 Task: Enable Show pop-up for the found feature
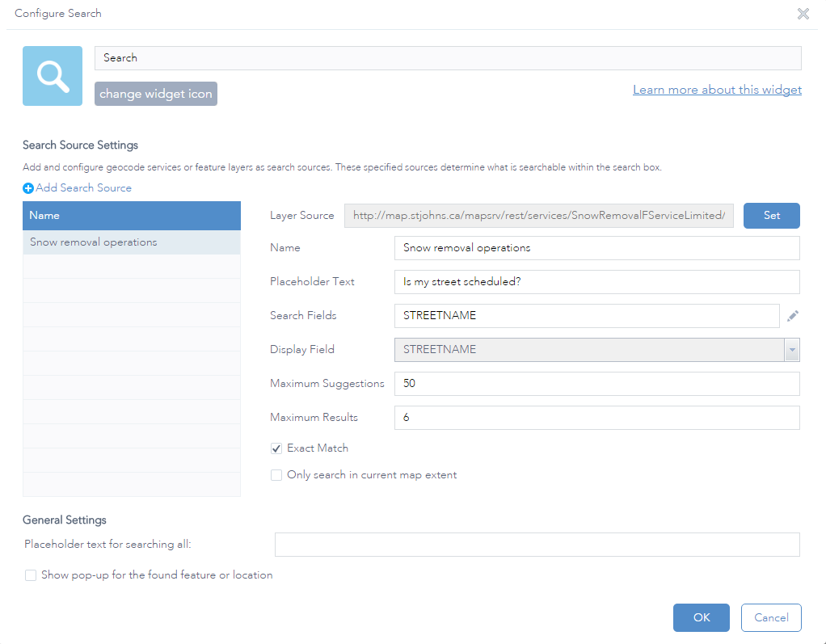[31, 575]
